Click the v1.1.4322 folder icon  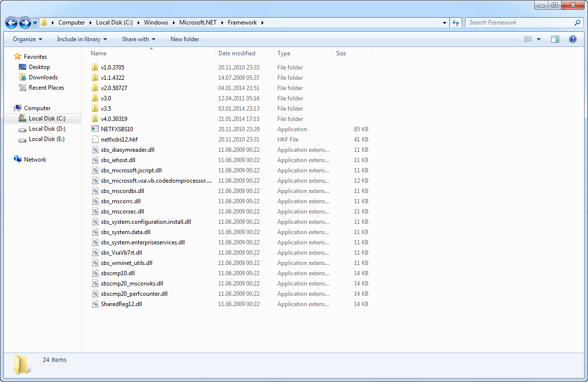click(95, 77)
